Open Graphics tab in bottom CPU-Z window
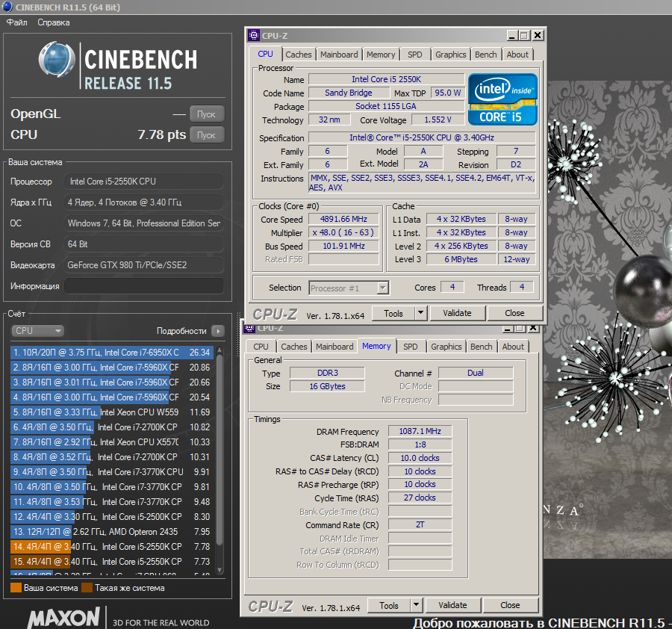This screenshot has height=629, width=672. [447, 347]
